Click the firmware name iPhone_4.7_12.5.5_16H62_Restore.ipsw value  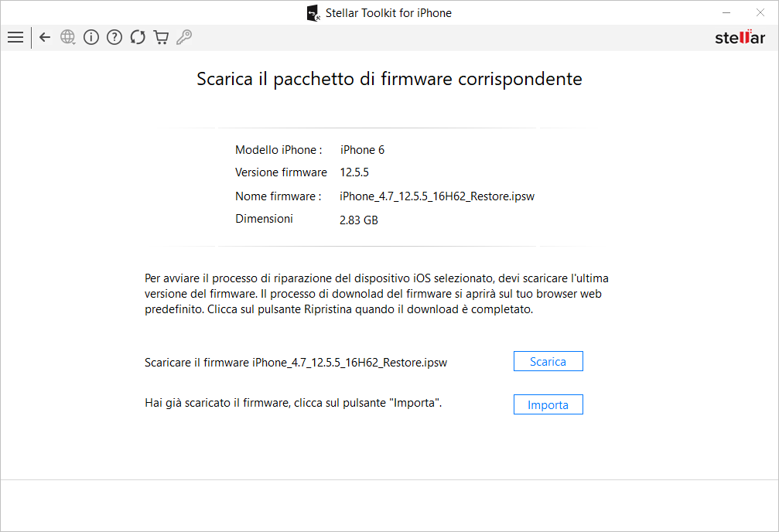point(437,196)
